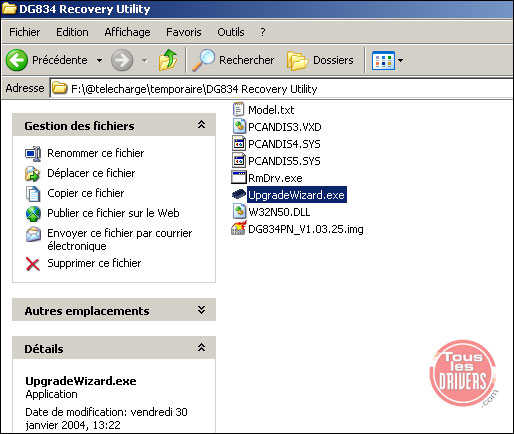This screenshot has width=514, height=434.
Task: Click the Publier ce fichier sur le Web globe icon
Action: tap(33, 214)
